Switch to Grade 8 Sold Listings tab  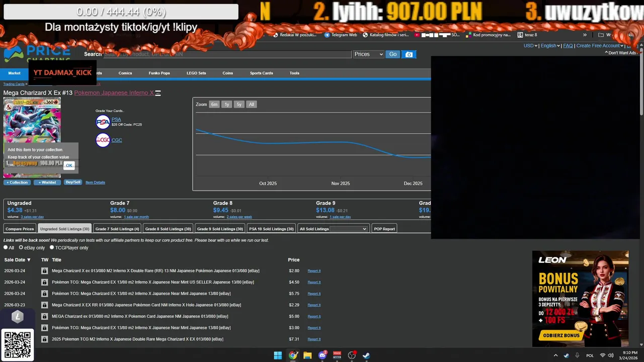click(168, 229)
